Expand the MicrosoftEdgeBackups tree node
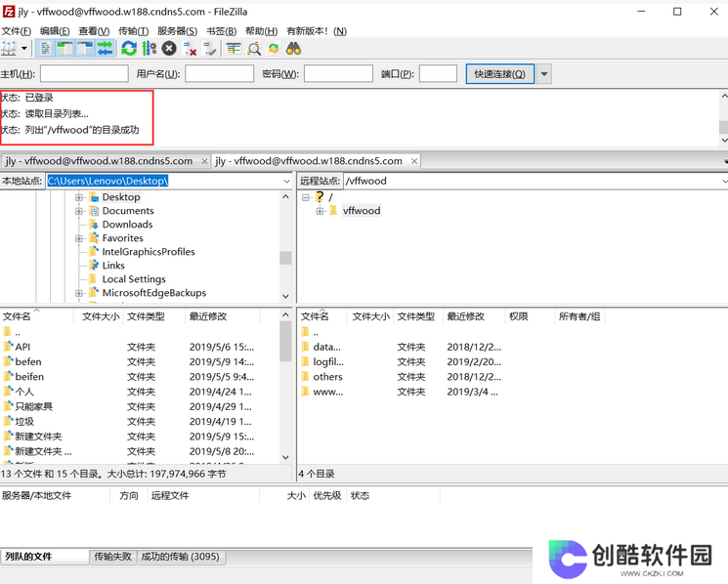This screenshot has width=728, height=584. tap(79, 293)
